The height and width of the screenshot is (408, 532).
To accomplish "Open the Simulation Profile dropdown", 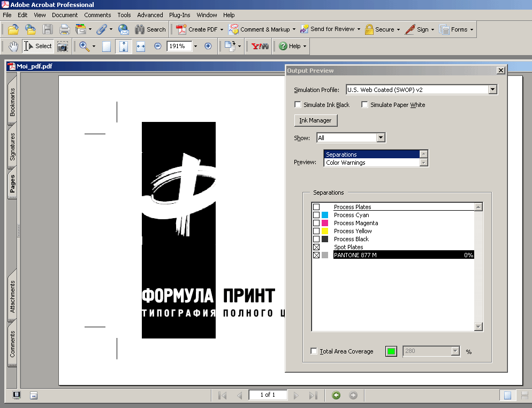I will click(492, 89).
